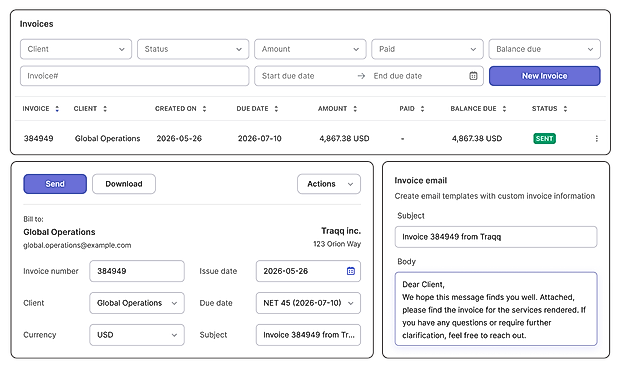Sort by the INVOICE column arrows
Screen dimensions: 623x368
pyautogui.click(x=57, y=109)
